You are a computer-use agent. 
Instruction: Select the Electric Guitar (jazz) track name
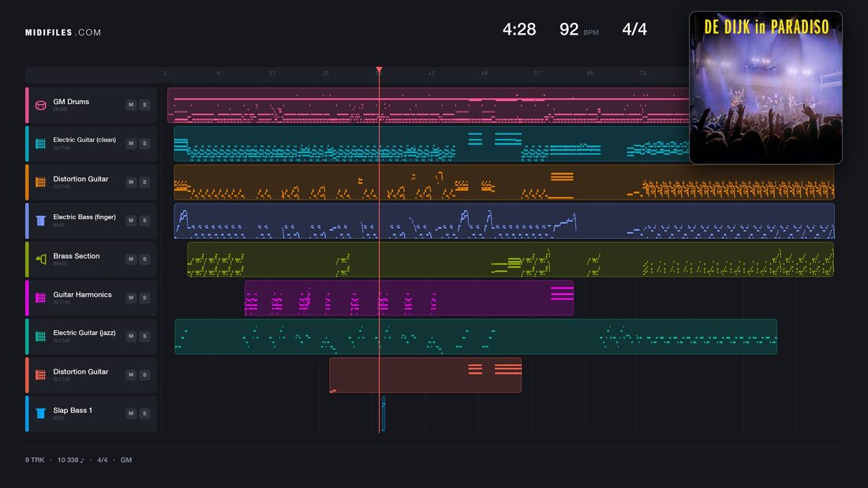click(84, 333)
